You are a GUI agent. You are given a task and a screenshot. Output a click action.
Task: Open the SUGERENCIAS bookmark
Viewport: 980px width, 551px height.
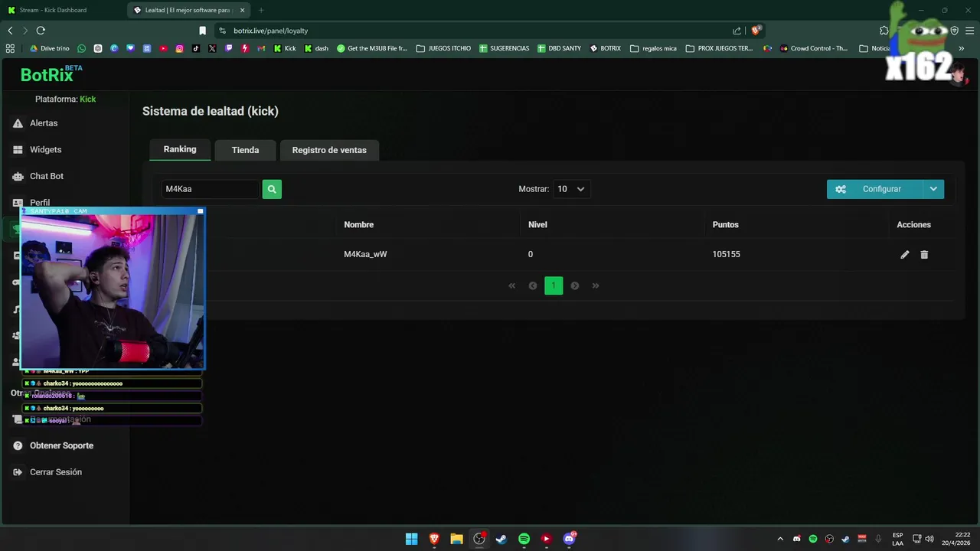504,48
